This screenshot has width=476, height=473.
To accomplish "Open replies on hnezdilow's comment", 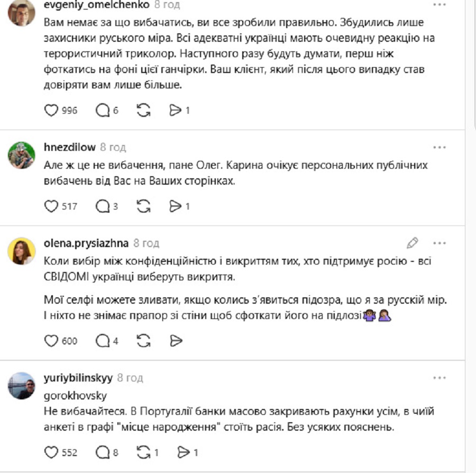I will (x=102, y=206).
